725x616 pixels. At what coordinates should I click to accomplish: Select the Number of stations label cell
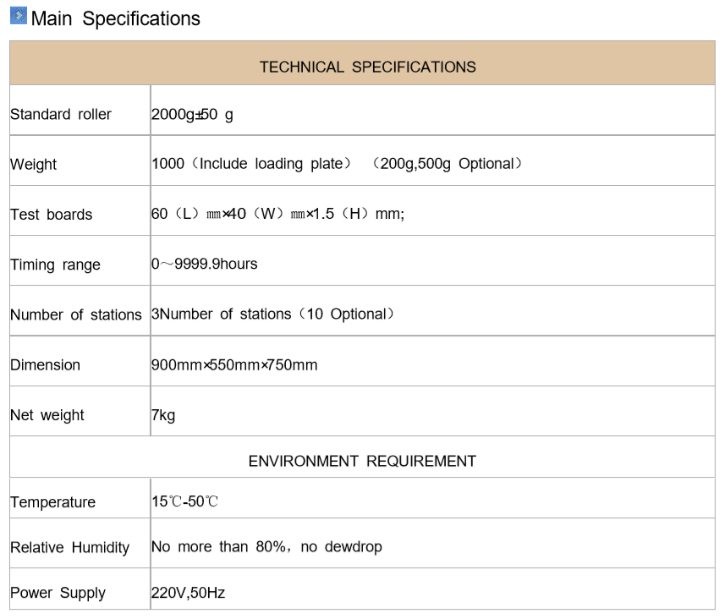click(x=76, y=315)
